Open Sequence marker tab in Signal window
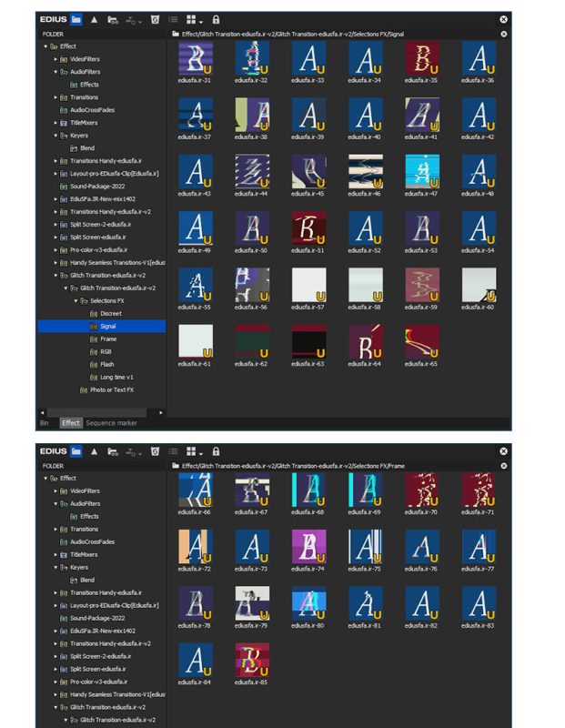The height and width of the screenshot is (728, 565). coord(111,423)
